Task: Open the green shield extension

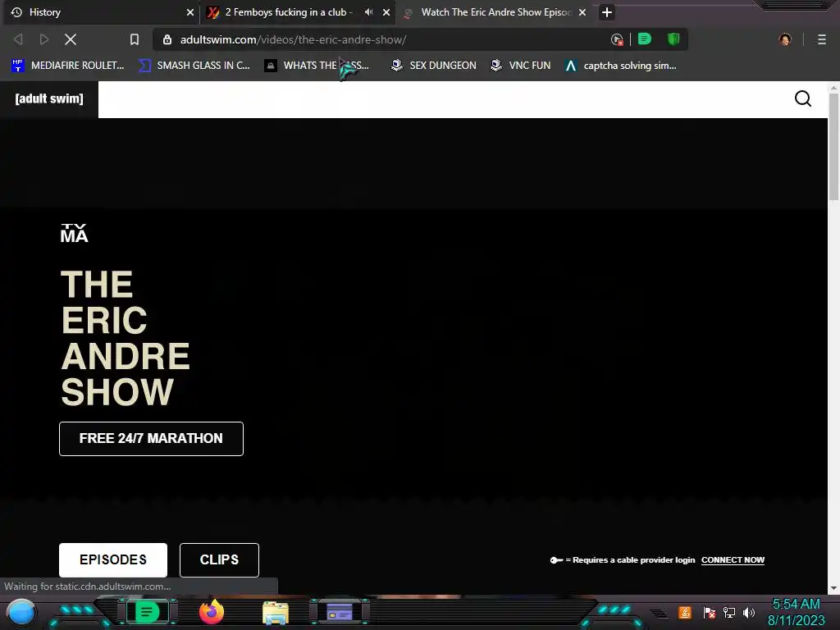Action: point(673,39)
